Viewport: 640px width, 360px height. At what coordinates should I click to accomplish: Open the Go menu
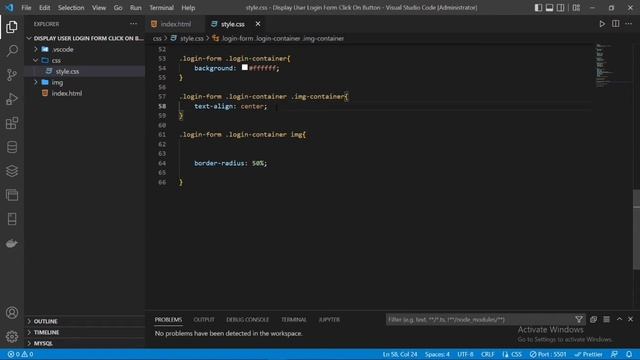coord(118,8)
